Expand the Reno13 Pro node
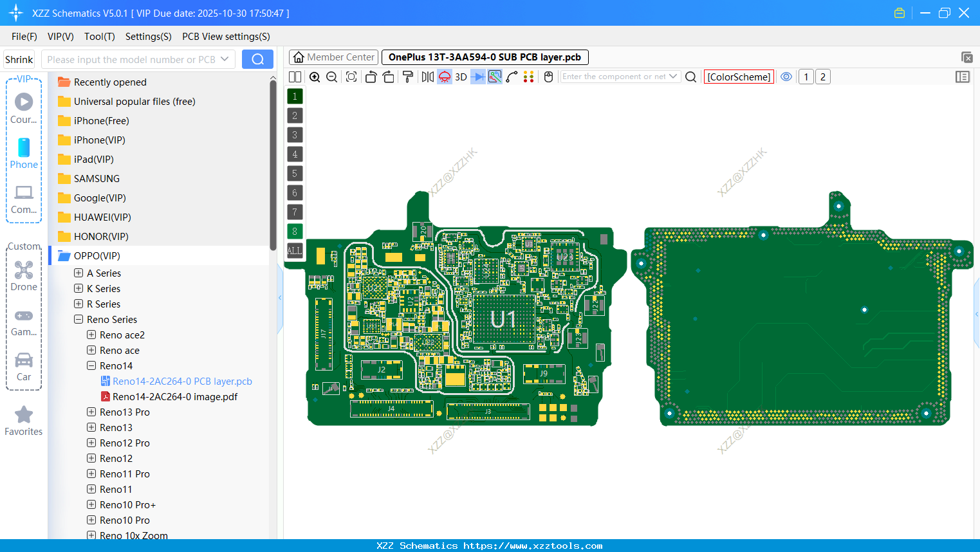The width and height of the screenshot is (980, 552). (x=91, y=412)
